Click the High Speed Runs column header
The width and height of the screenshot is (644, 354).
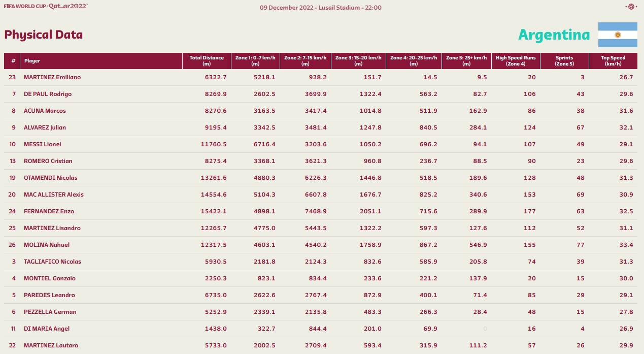[x=516, y=61]
